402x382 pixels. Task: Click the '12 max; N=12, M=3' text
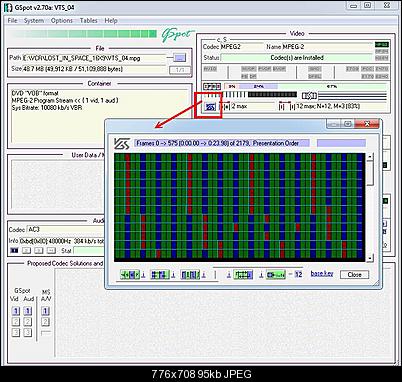point(328,106)
